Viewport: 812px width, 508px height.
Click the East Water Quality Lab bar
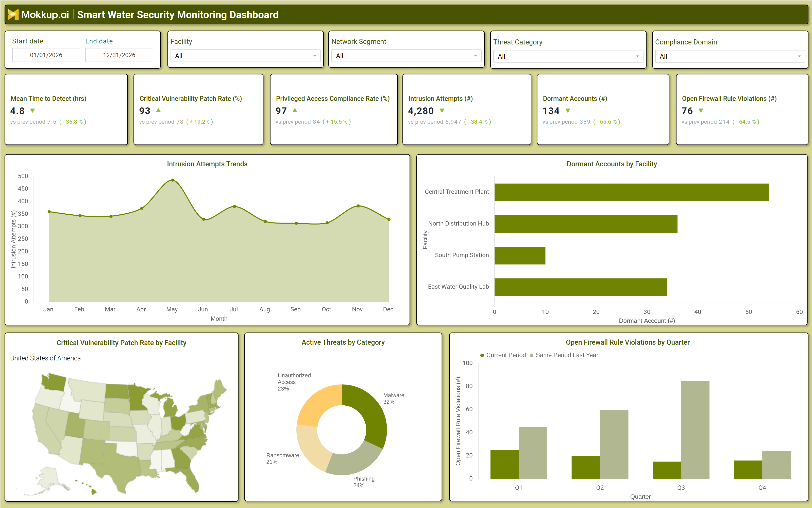[581, 287]
